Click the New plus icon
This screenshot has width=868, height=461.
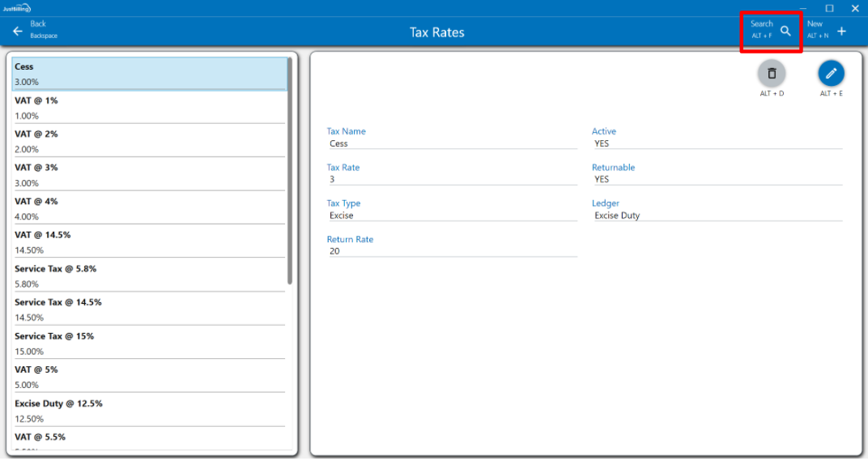[841, 32]
